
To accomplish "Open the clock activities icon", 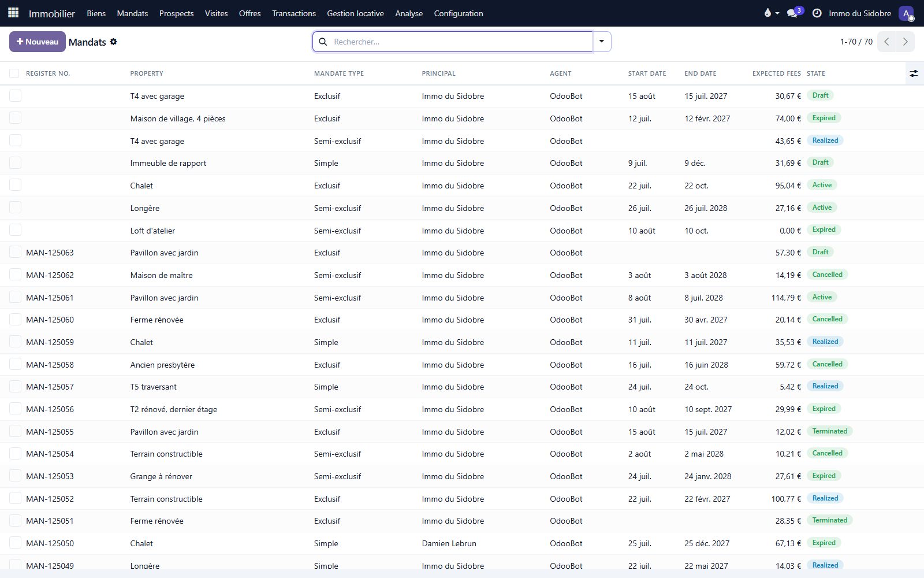I will (817, 13).
